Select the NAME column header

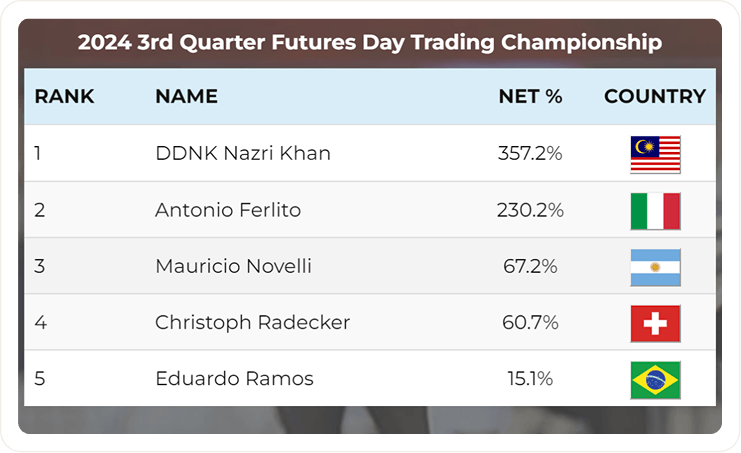pos(186,97)
